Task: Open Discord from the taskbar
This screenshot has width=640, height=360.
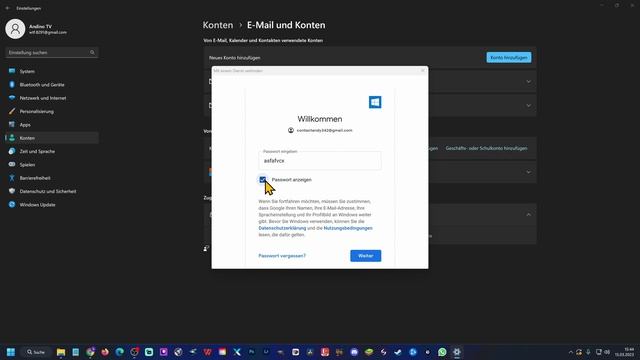Action: pyautogui.click(x=354, y=352)
